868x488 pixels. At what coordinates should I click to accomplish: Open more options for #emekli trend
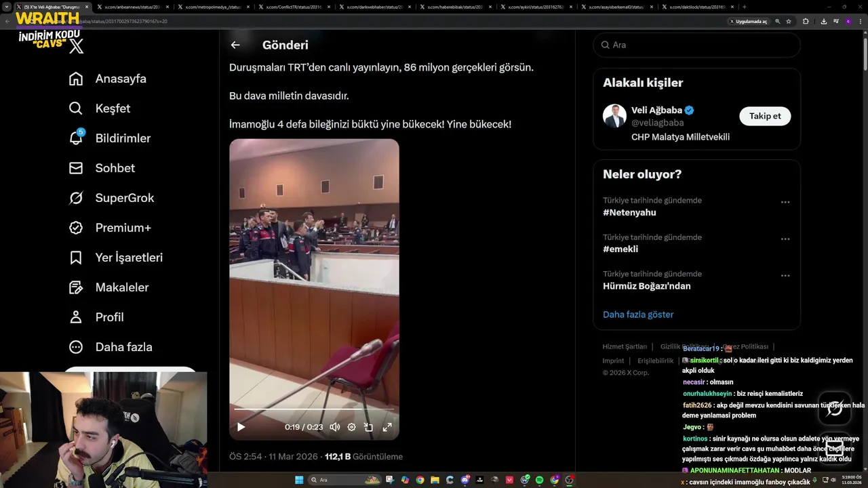tap(785, 239)
